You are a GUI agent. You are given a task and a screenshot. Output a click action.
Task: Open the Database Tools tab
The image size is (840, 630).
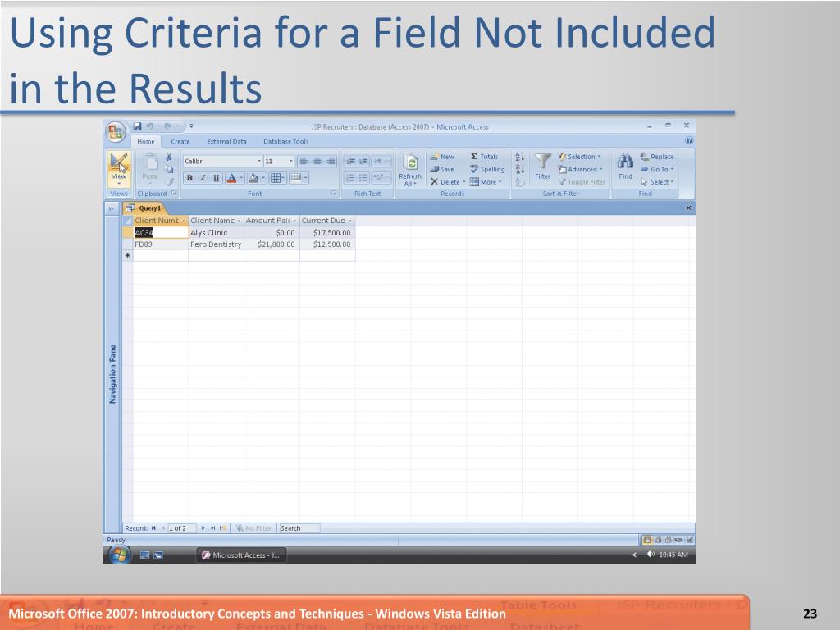coord(285,141)
